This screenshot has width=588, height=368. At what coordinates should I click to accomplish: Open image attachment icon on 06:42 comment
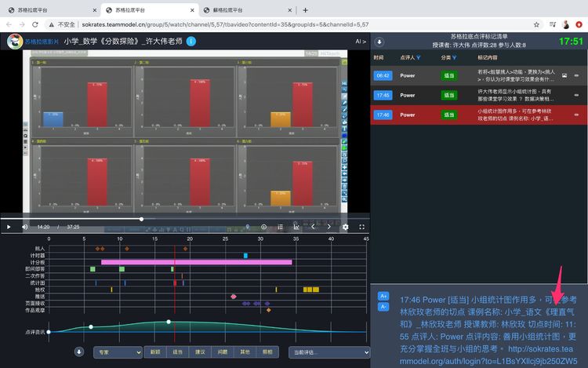coord(564,75)
